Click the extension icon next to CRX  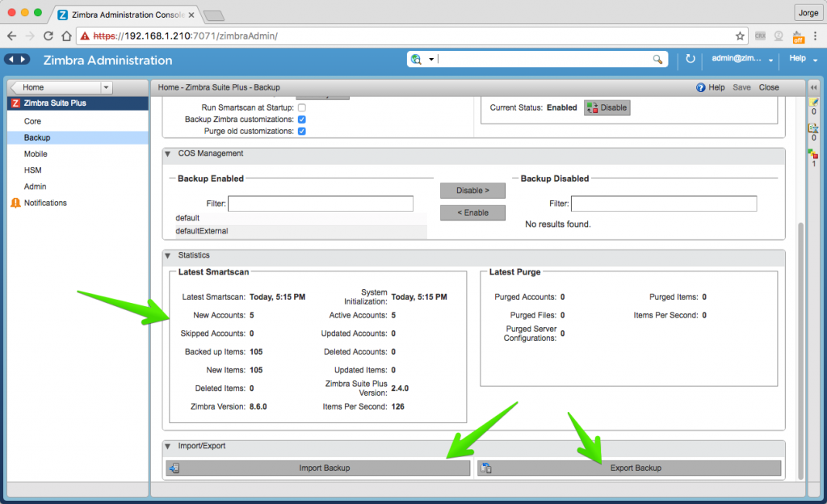[779, 36]
